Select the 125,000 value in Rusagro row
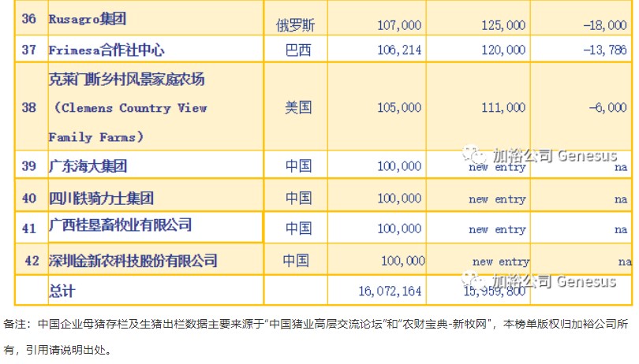 coord(502,25)
